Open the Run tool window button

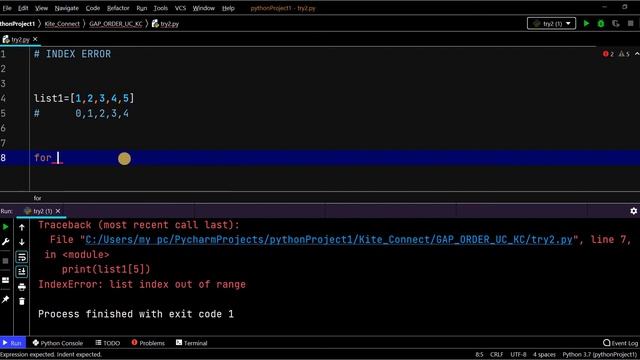coord(12,343)
